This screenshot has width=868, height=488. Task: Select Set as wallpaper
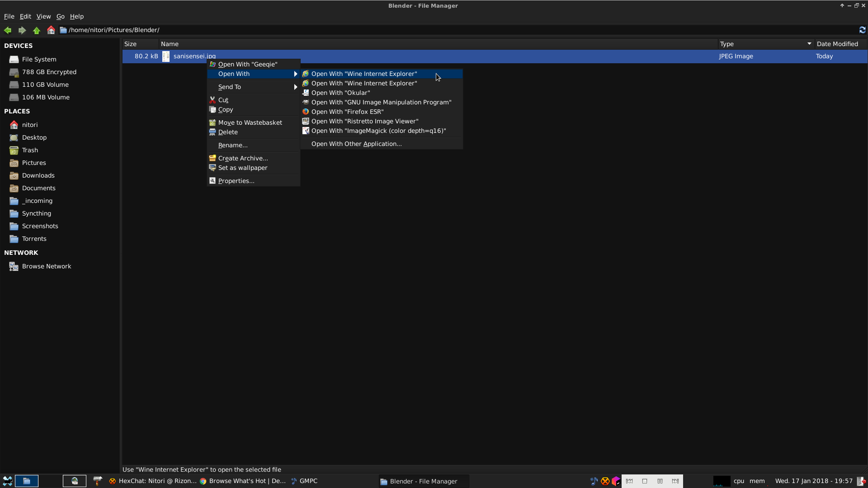coord(242,168)
